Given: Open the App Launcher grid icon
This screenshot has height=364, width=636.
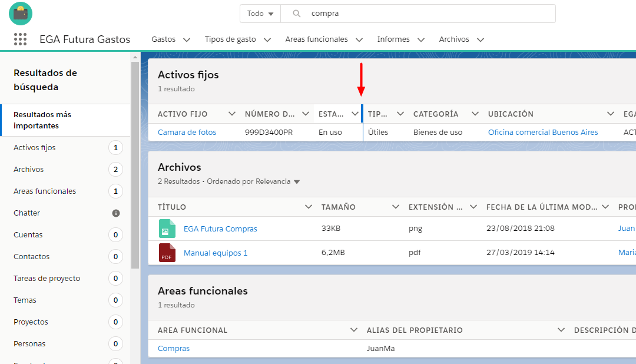Looking at the screenshot, I should tap(20, 39).
